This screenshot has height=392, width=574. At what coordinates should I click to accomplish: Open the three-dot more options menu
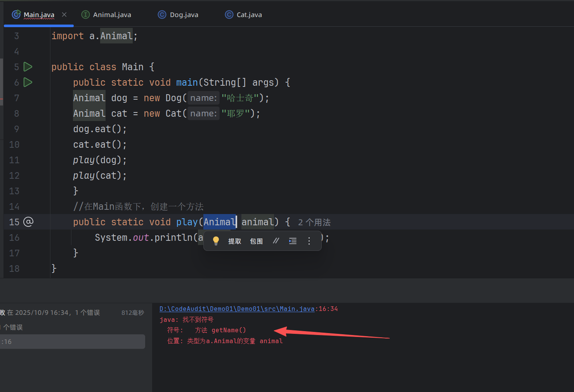point(309,241)
